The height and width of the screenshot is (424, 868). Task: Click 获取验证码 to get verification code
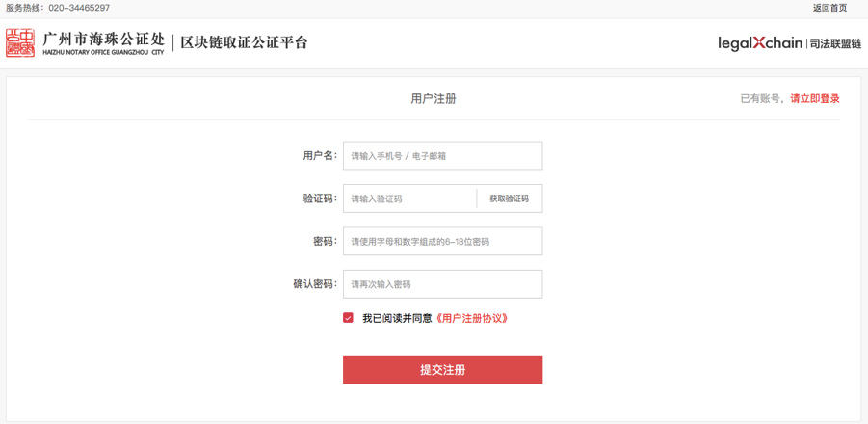[510, 199]
